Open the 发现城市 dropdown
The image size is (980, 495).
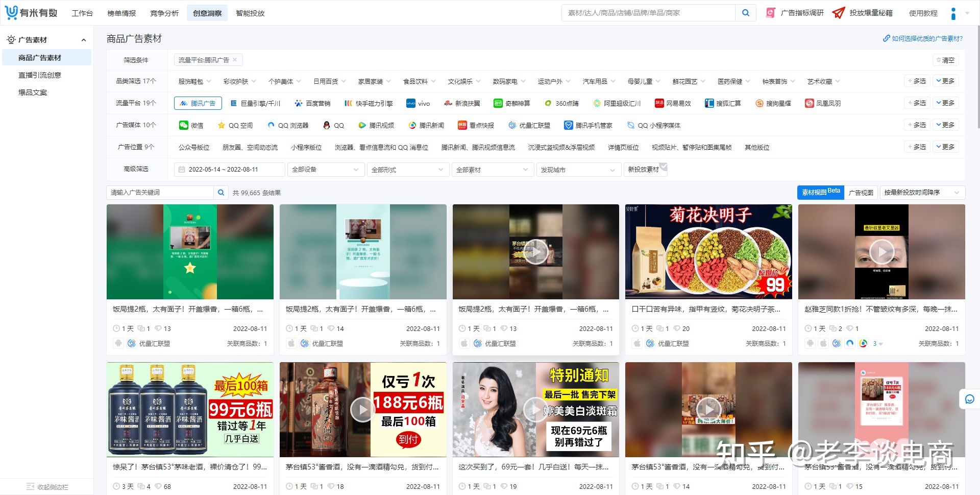(579, 170)
